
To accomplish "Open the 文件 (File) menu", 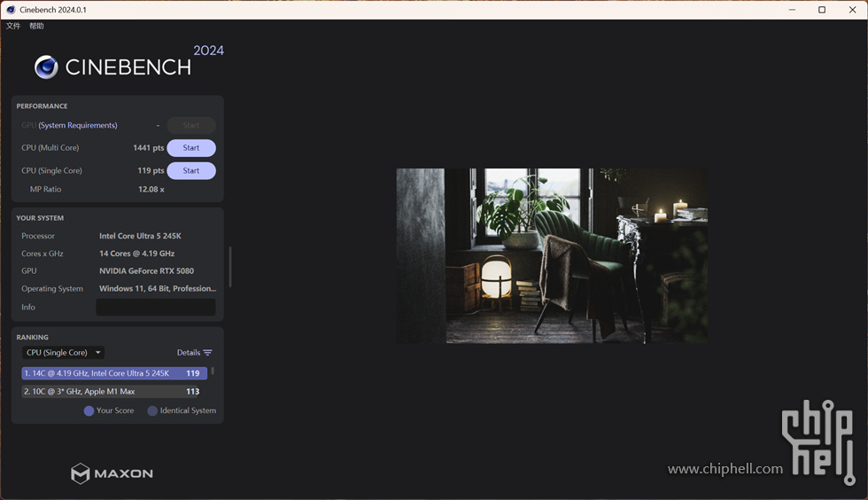I will click(13, 26).
